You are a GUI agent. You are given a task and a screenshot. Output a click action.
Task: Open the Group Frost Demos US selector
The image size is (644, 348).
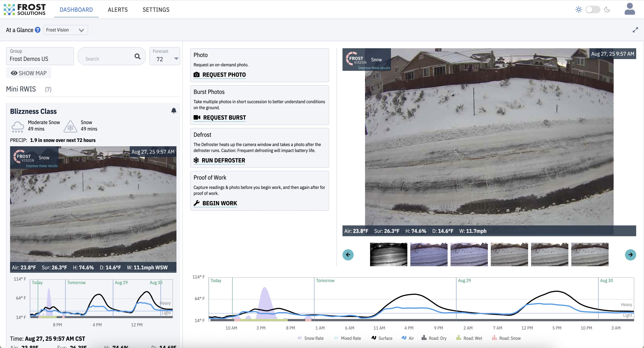point(40,56)
